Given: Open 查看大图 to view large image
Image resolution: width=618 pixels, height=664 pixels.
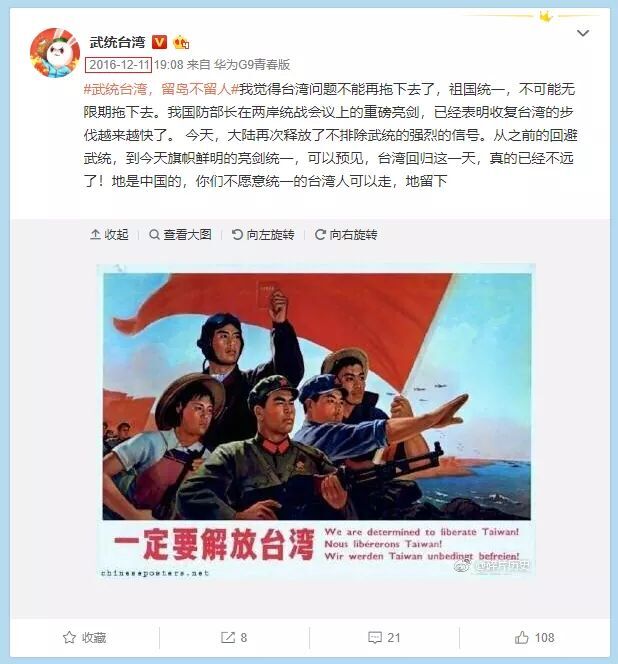Looking at the screenshot, I should [180, 234].
